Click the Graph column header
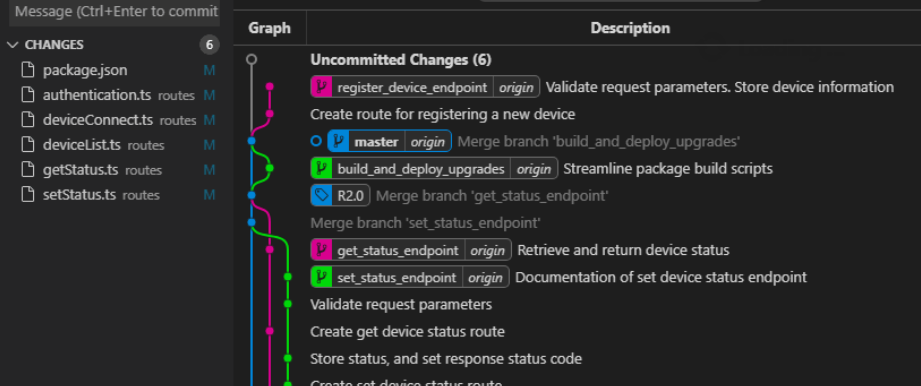Image resolution: width=921 pixels, height=386 pixels. coord(270,28)
